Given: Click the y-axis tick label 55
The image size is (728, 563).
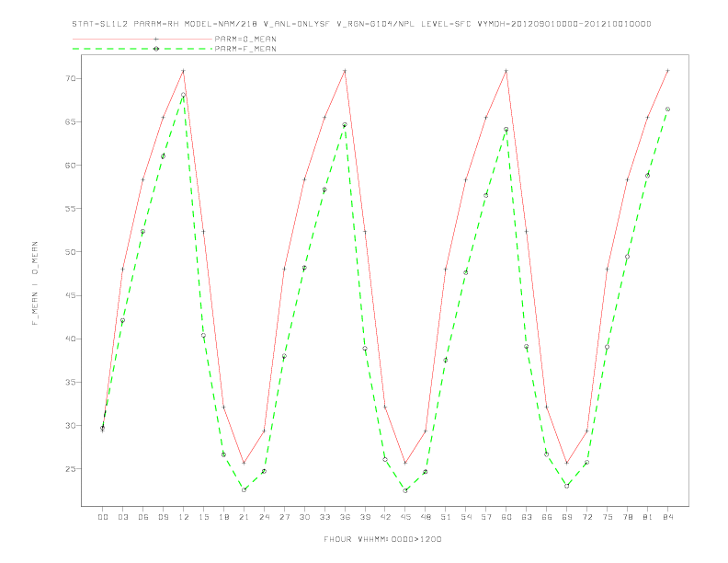Looking at the screenshot, I should [70, 209].
